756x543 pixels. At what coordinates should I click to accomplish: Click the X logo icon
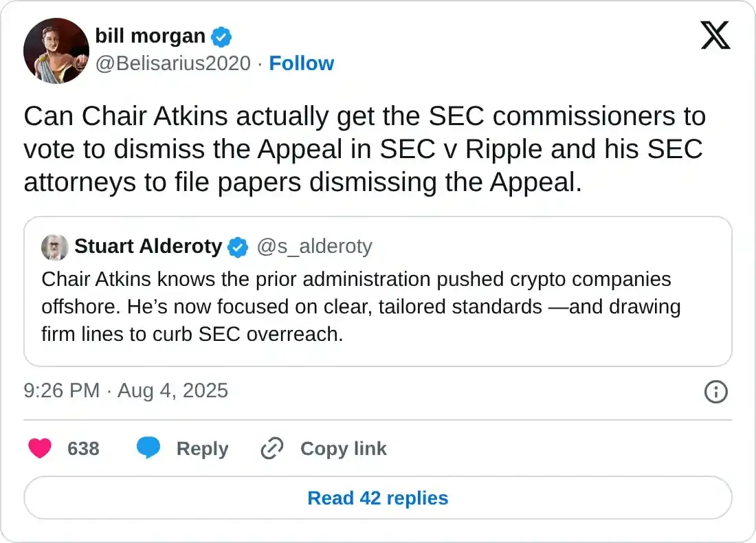tap(715, 35)
